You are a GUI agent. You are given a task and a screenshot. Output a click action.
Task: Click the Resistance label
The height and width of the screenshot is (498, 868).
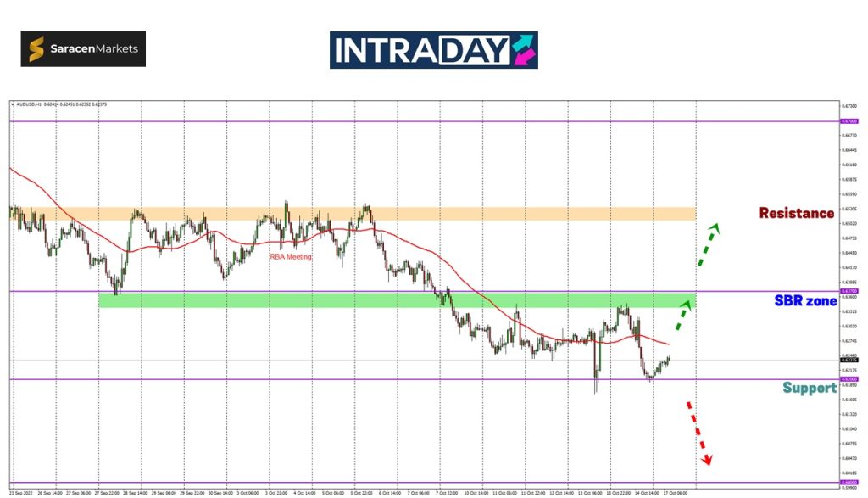tap(796, 213)
